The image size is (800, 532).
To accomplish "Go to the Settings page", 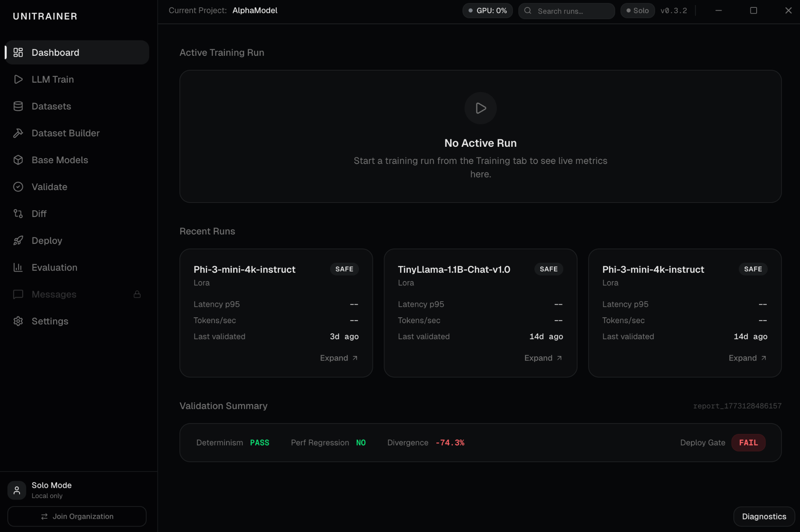I will (50, 321).
